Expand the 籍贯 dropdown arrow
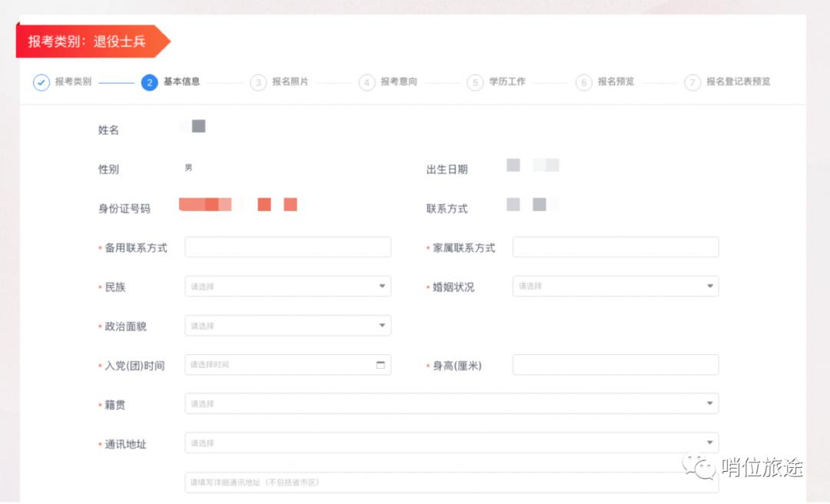This screenshot has width=830, height=504. point(709,403)
